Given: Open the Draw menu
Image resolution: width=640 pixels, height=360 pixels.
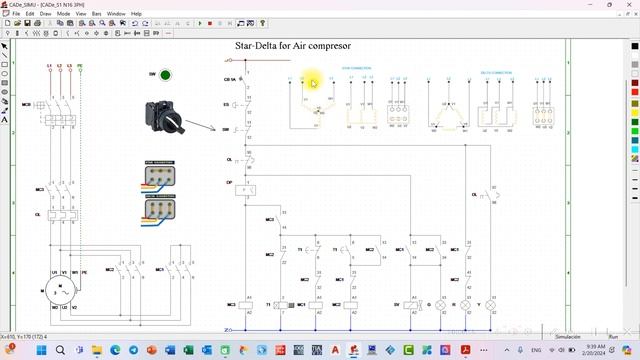Looking at the screenshot, I should click(45, 13).
